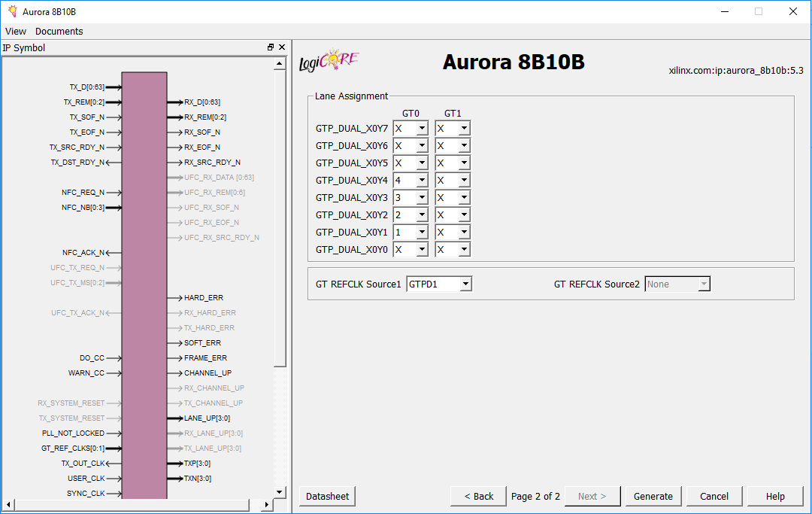Open the GT0 dropdown for GTP_DUAL_X0Y4
This screenshot has width=812, height=514.
pos(423,180)
